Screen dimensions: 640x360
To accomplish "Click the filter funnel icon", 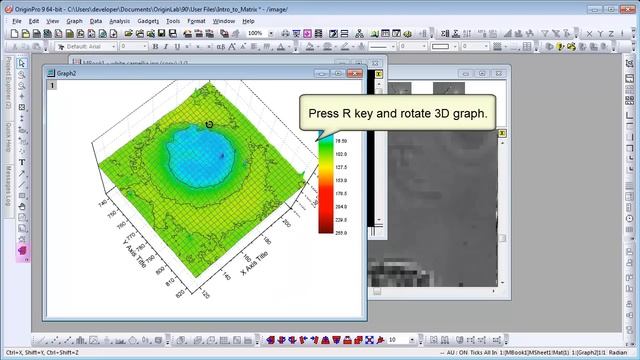I will pyautogui.click(x=544, y=34).
